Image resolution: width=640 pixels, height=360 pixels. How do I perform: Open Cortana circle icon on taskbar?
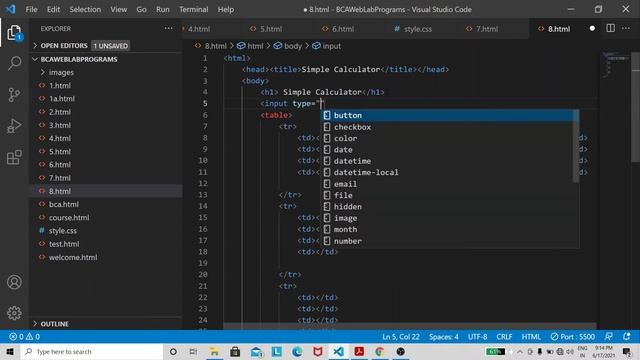point(173,351)
